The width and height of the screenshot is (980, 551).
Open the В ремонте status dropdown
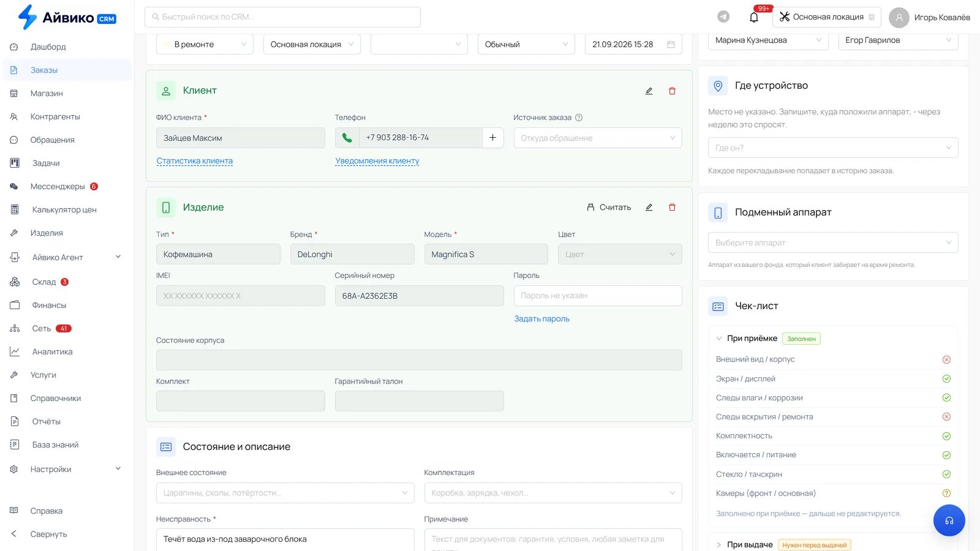pyautogui.click(x=205, y=44)
